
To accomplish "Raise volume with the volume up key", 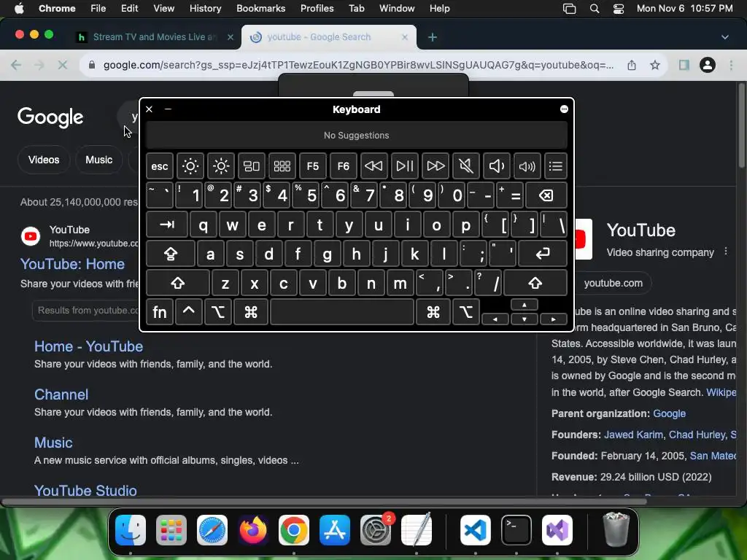I will pyautogui.click(x=527, y=166).
